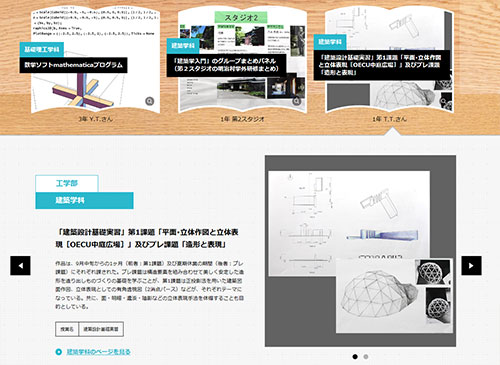Click the 建築設計基礎実習 class name tag

101,329
